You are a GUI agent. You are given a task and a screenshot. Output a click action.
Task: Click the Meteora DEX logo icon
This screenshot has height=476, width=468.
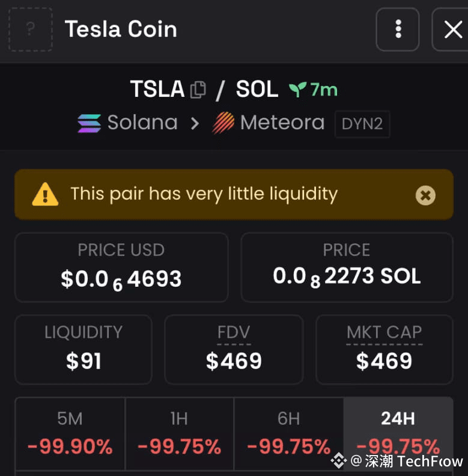pos(223,123)
